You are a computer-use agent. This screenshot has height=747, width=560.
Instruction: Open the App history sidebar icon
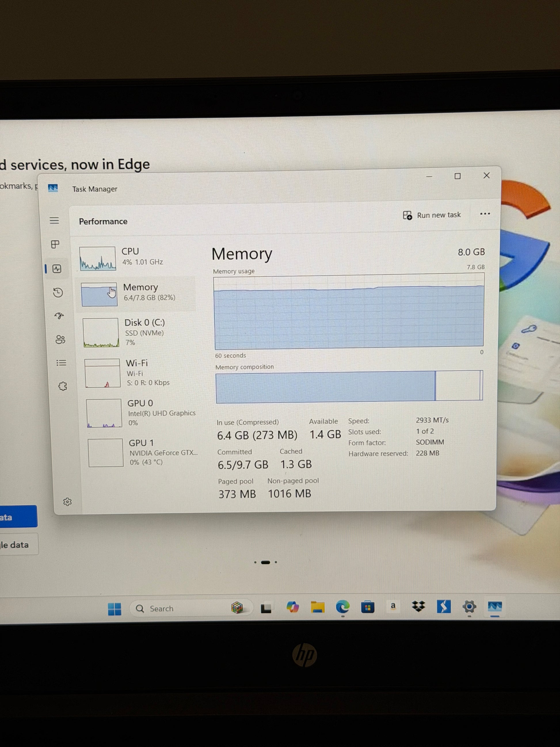tap(58, 292)
